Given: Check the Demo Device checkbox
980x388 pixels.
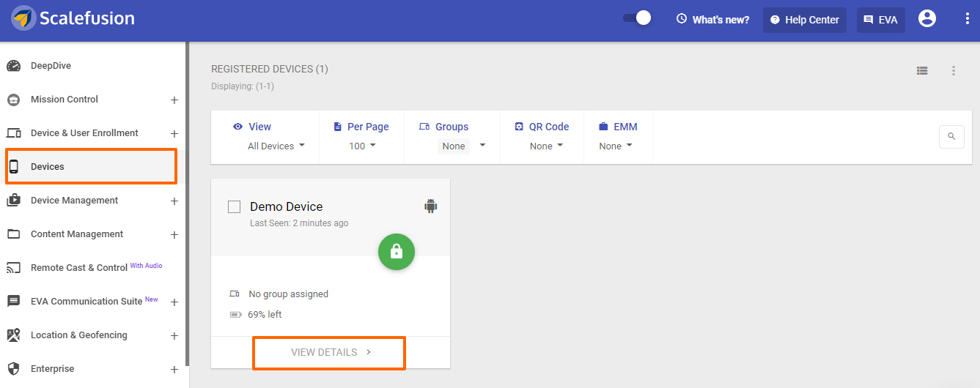Looking at the screenshot, I should (x=235, y=207).
